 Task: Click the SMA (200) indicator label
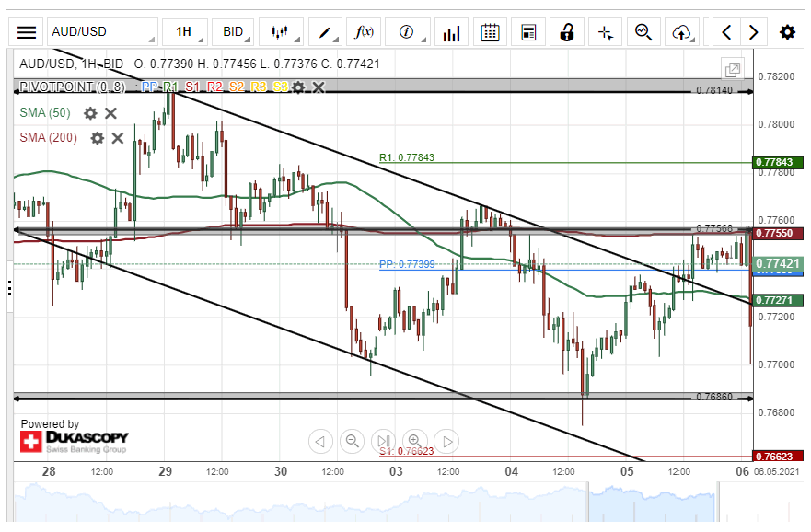[x=48, y=137]
